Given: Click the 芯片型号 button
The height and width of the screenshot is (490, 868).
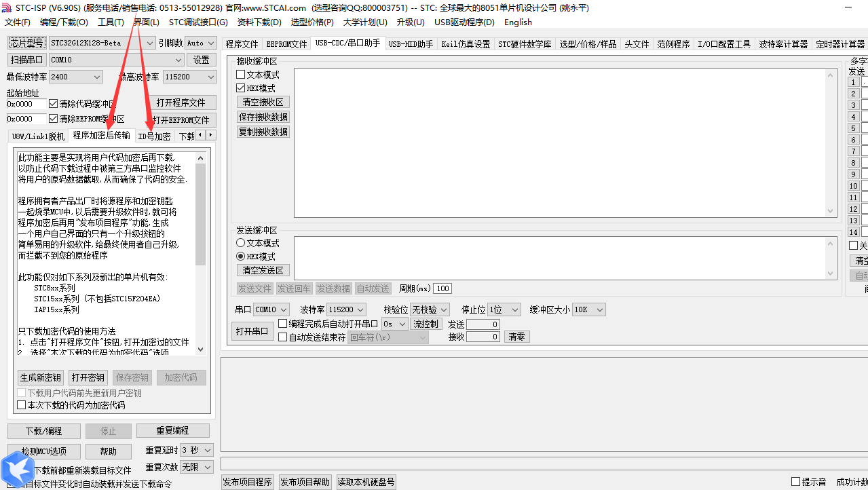Looking at the screenshot, I should 26,43.
